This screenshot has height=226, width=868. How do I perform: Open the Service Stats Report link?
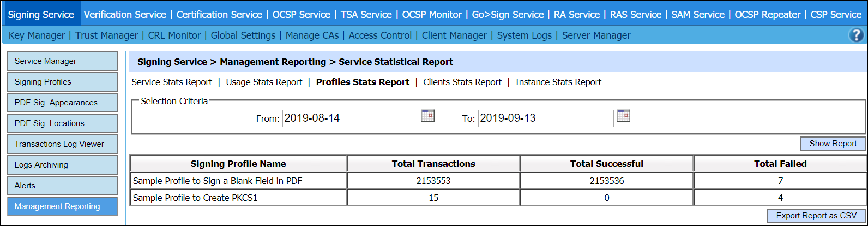click(x=172, y=82)
